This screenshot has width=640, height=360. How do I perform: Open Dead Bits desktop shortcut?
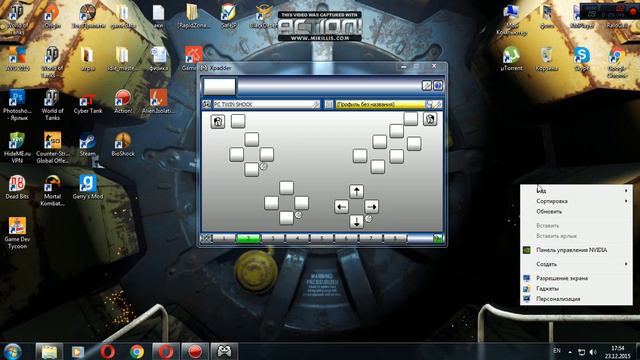click(x=17, y=187)
